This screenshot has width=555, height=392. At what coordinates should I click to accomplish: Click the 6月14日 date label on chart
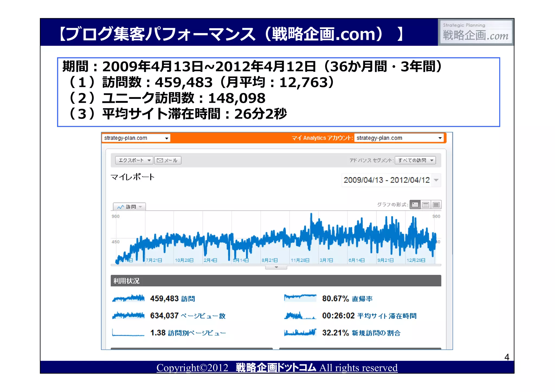(x=357, y=260)
